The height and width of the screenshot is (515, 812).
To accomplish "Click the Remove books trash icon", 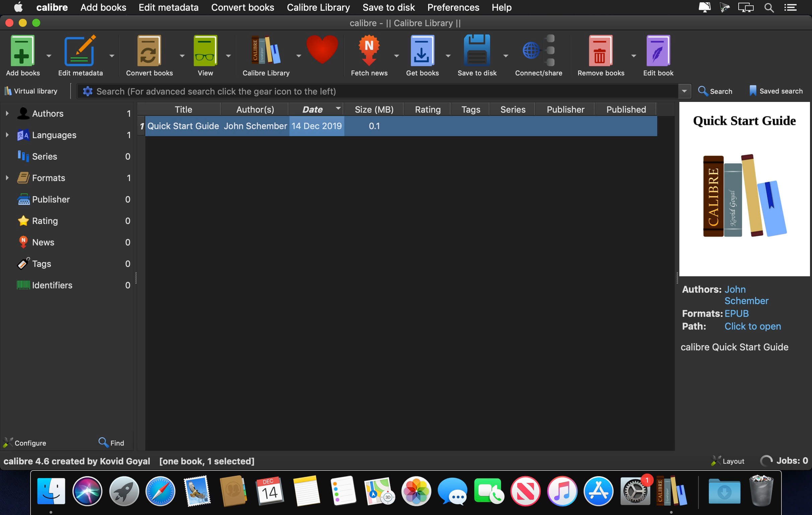I will click(600, 51).
